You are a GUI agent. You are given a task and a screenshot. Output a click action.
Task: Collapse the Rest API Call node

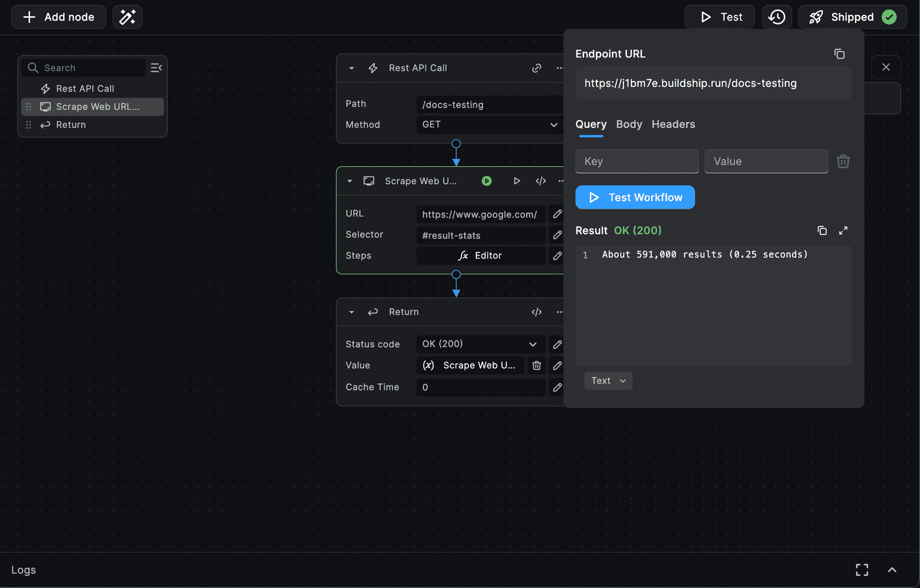[352, 68]
